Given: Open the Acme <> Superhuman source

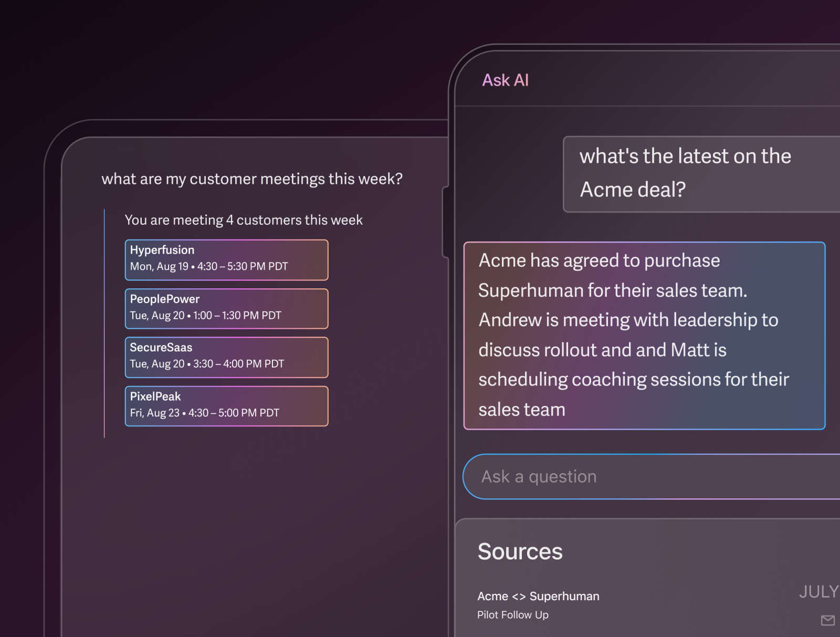Looking at the screenshot, I should coord(538,596).
